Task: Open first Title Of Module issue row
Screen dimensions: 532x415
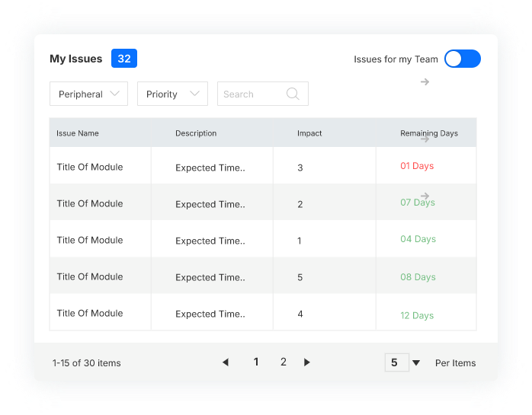Action: (x=90, y=167)
